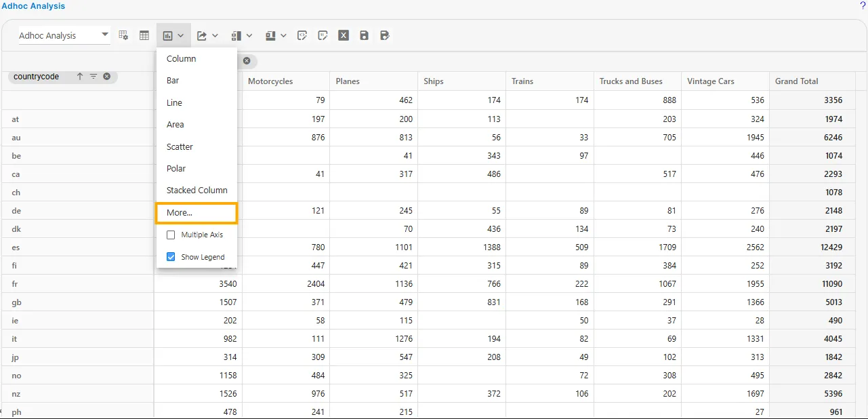Image resolution: width=868 pixels, height=419 pixels.
Task: Switch to table view icon
Action: tap(144, 35)
